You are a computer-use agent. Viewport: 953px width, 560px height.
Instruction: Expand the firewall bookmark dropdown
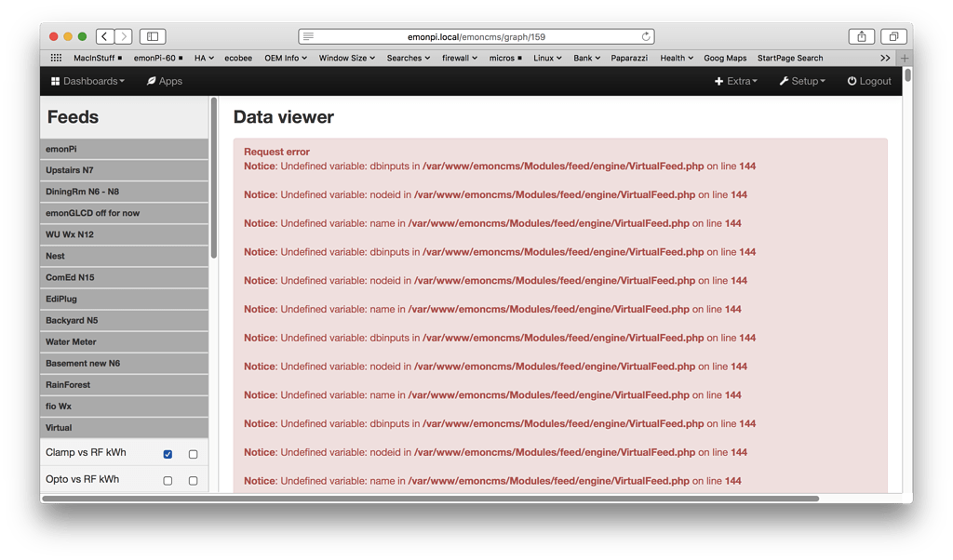point(460,58)
